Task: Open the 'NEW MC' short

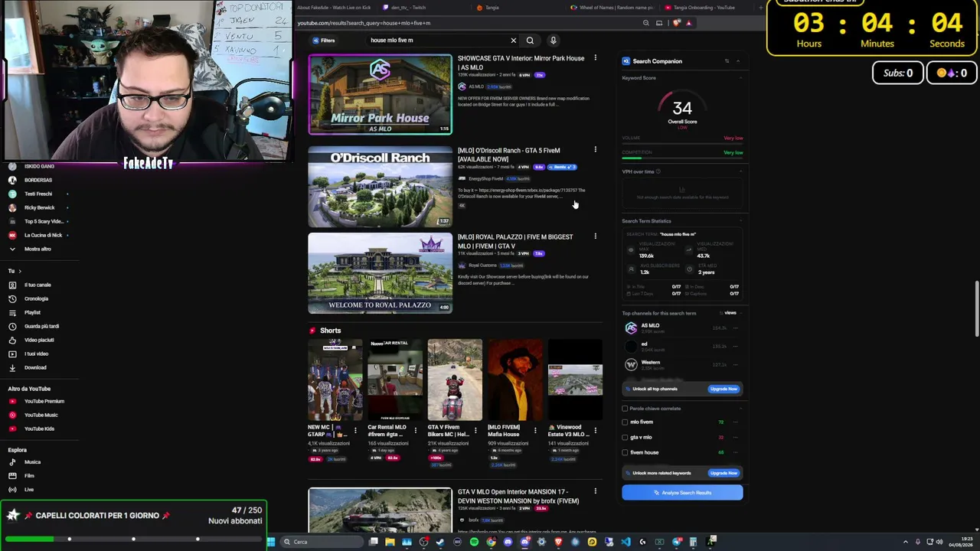Action: (335, 380)
